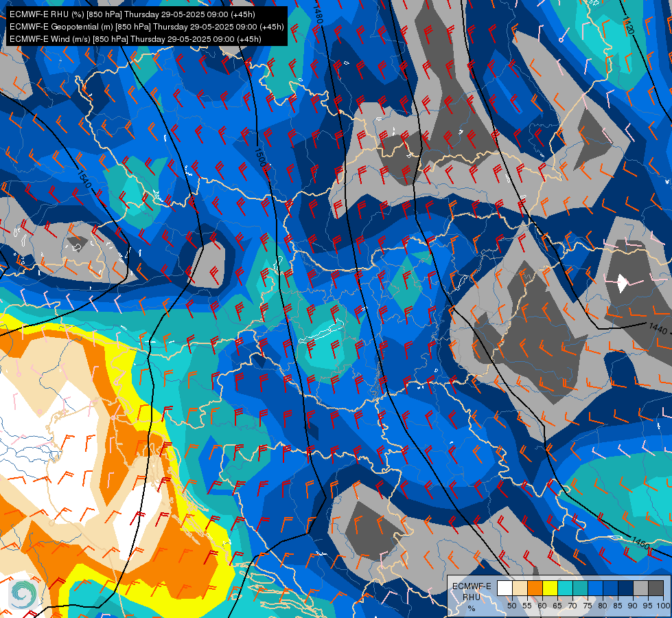Click the 1460 contour label at lower right

640,542
